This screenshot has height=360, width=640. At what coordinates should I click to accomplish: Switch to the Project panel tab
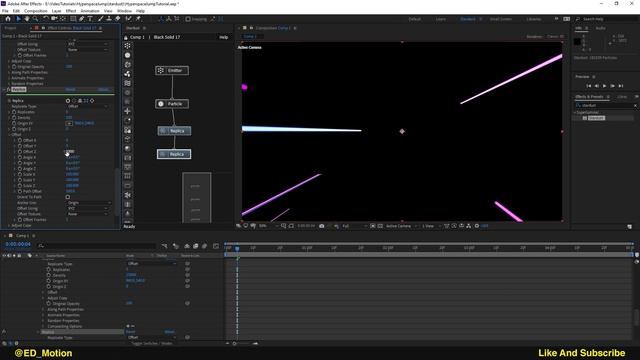10,28
